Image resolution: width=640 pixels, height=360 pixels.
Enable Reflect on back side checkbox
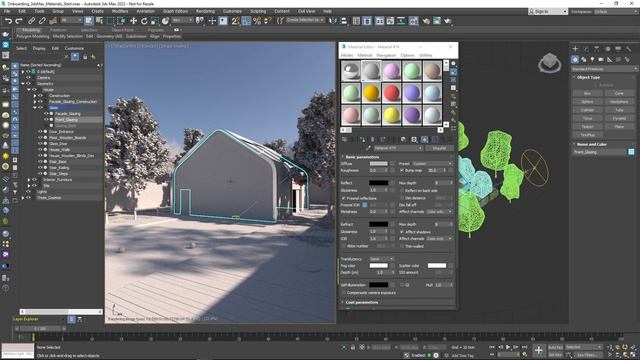[x=402, y=191]
